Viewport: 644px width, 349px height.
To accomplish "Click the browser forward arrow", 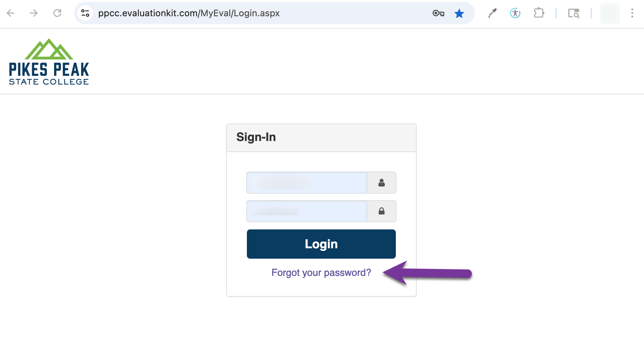I will point(34,13).
